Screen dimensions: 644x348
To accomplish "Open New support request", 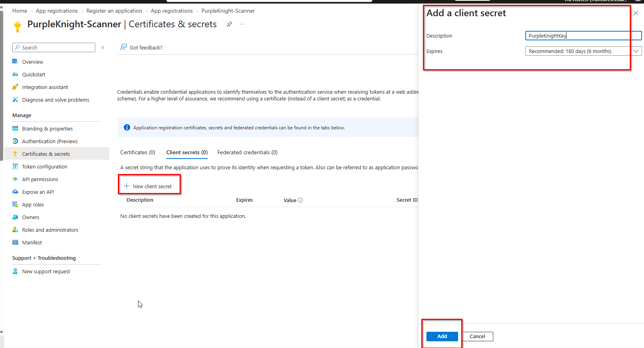I will pyautogui.click(x=46, y=271).
